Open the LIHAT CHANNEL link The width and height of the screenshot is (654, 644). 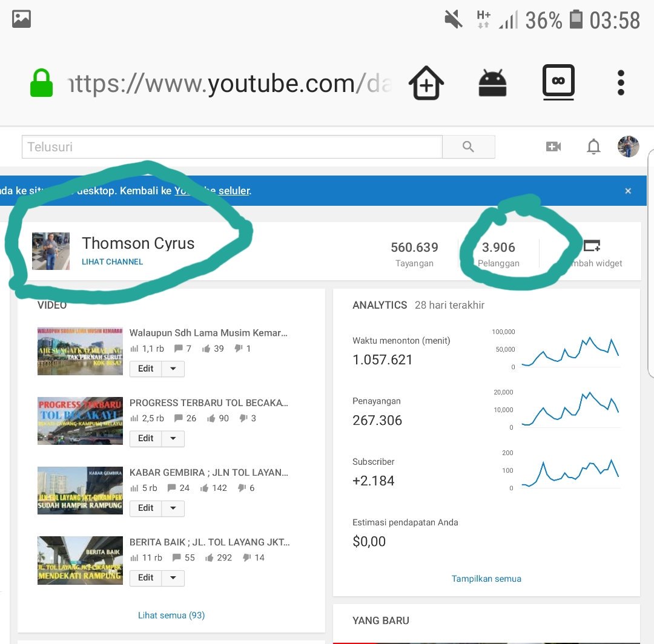(x=112, y=261)
